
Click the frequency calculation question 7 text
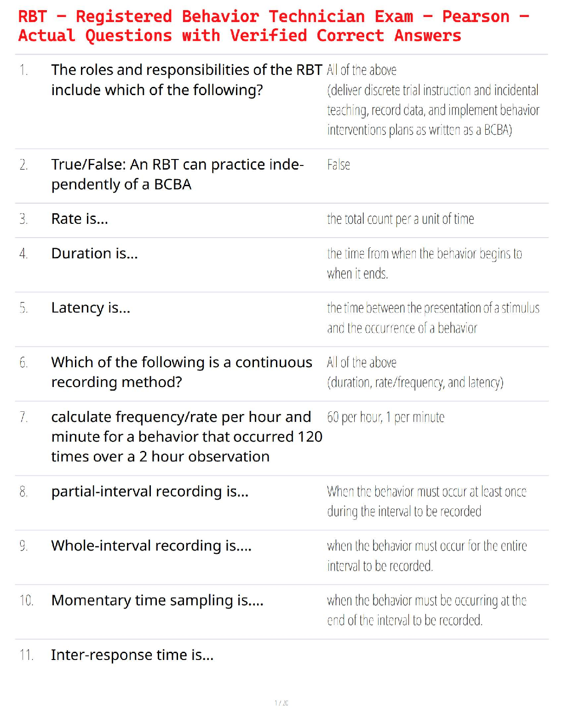pyautogui.click(x=187, y=437)
